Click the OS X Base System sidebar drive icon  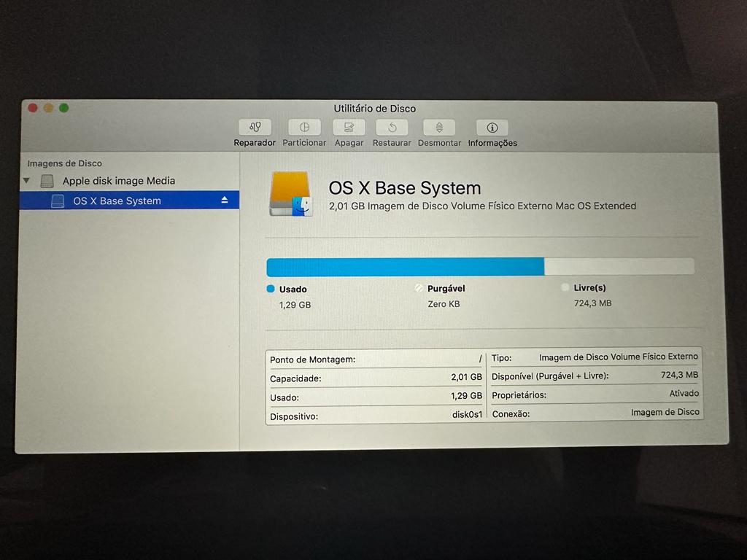click(x=58, y=201)
